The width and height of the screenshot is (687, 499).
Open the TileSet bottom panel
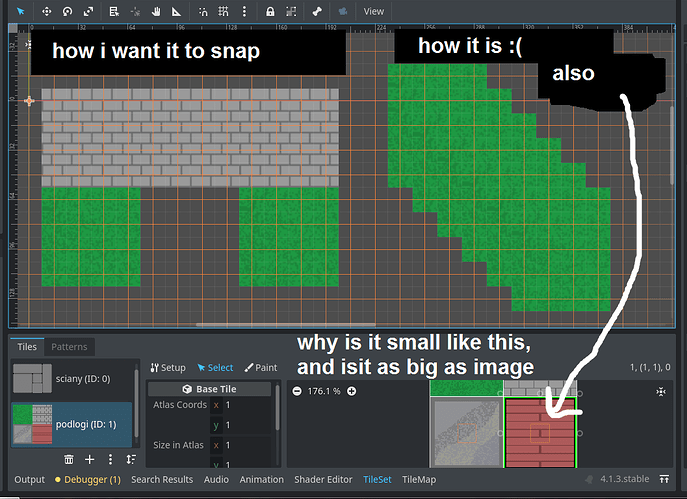tap(377, 480)
